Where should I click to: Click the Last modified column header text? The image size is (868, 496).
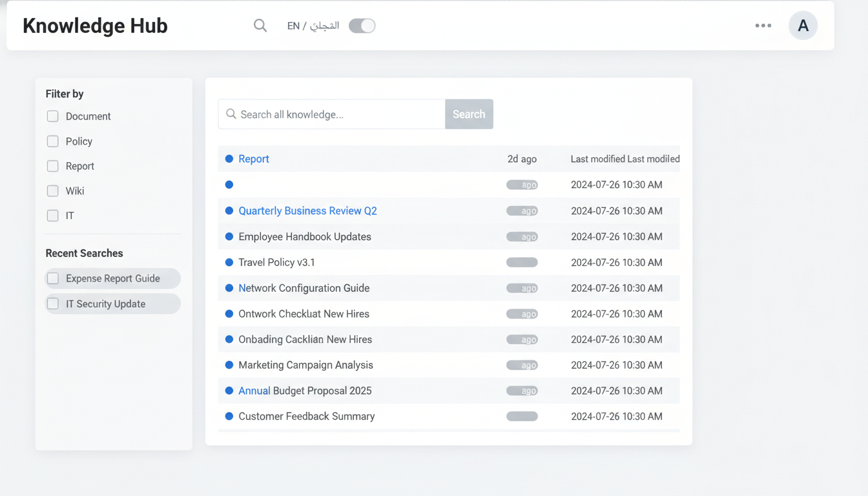tap(625, 159)
